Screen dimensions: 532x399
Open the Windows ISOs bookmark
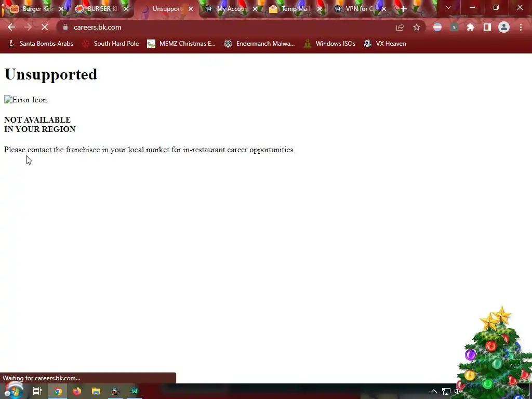pyautogui.click(x=329, y=44)
